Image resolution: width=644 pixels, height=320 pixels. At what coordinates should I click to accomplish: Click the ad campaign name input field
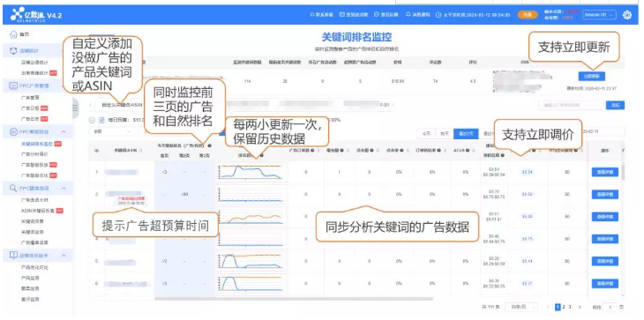tap(573, 105)
